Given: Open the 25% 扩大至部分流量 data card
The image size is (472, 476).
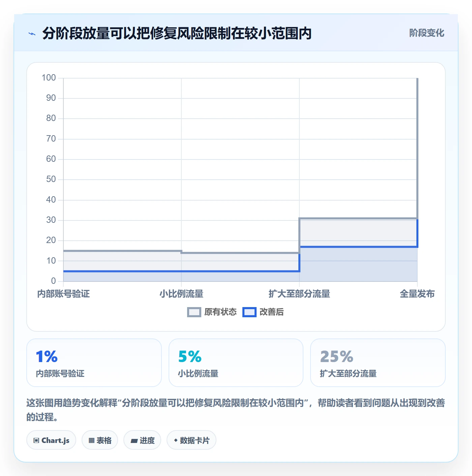Looking at the screenshot, I should [x=378, y=363].
